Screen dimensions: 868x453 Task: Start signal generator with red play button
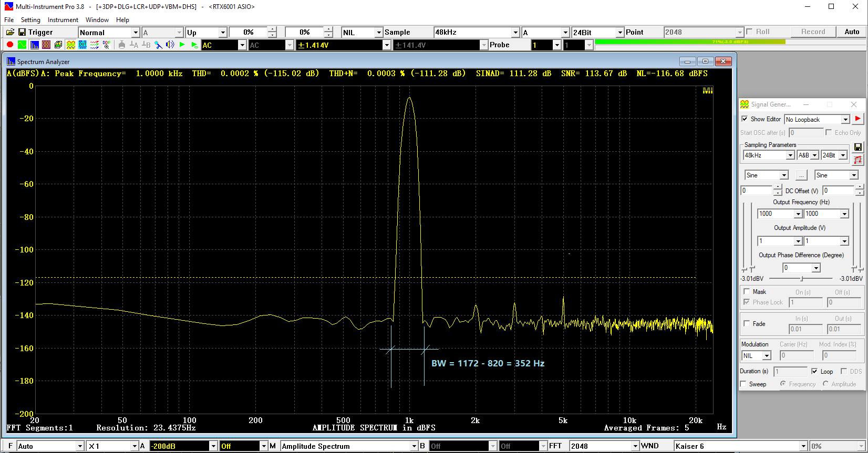[x=857, y=119]
